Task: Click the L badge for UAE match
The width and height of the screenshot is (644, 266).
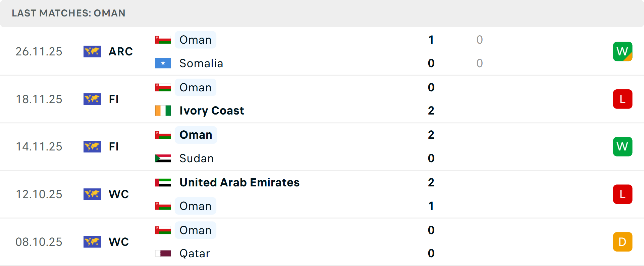Action: pos(623,194)
